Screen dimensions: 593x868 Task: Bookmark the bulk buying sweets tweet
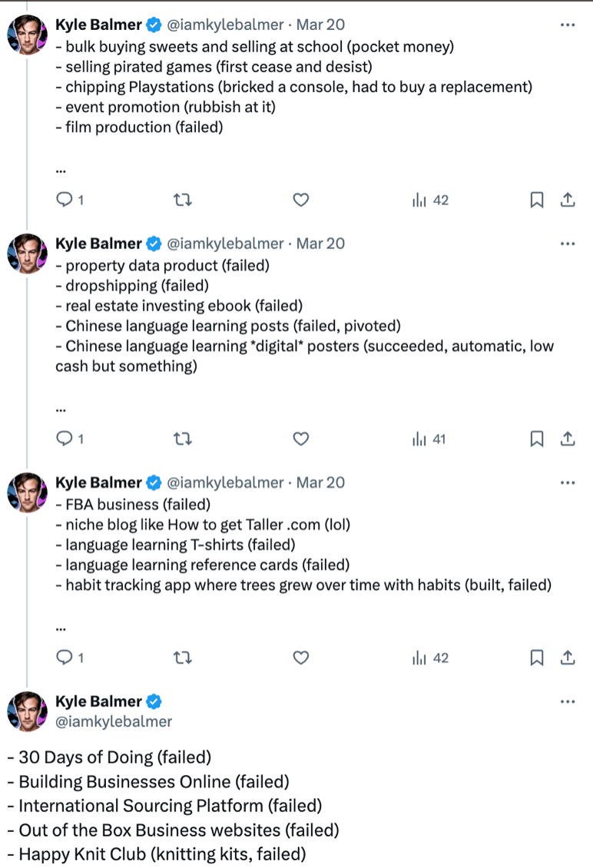click(x=537, y=200)
